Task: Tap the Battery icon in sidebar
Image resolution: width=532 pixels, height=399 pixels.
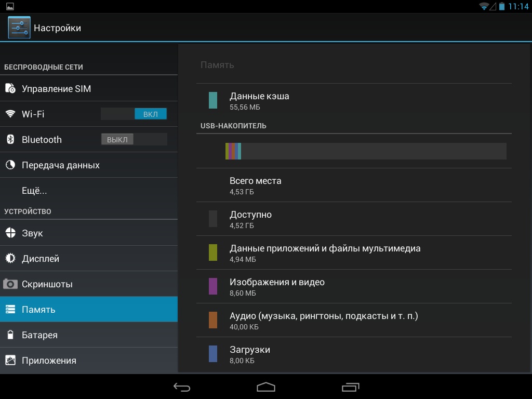Action: pyautogui.click(x=10, y=335)
